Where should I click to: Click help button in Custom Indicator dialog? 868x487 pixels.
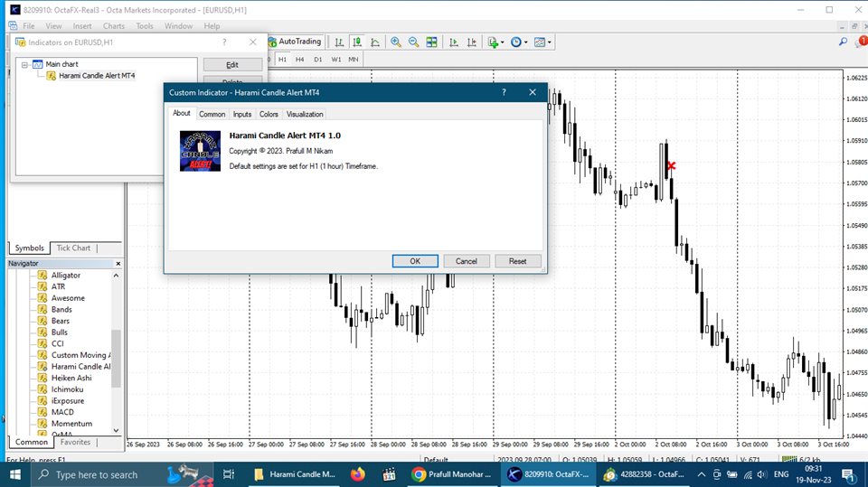click(504, 92)
